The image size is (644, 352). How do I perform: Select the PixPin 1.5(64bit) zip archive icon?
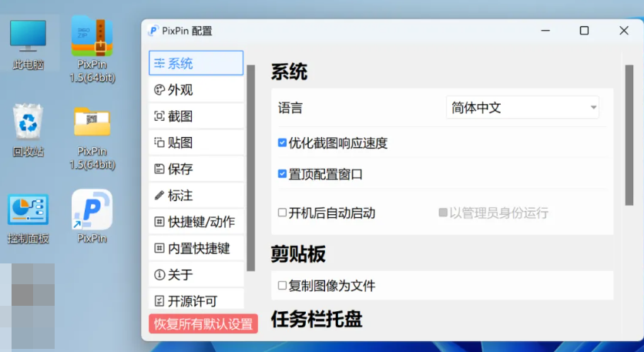point(92,49)
